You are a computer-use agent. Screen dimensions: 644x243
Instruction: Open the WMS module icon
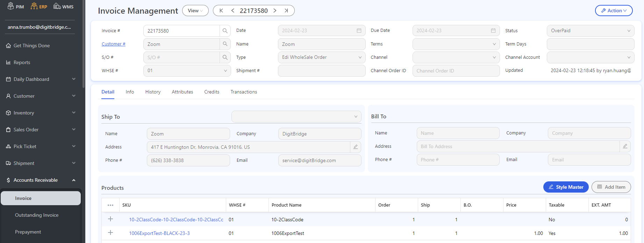[57, 6]
